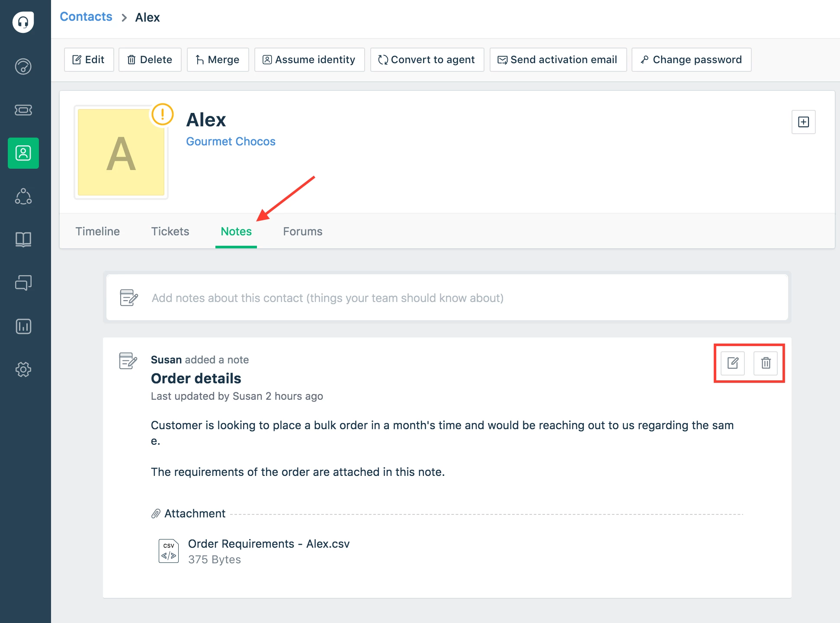This screenshot has width=840, height=623.
Task: Delete the Order details note
Action: (766, 363)
